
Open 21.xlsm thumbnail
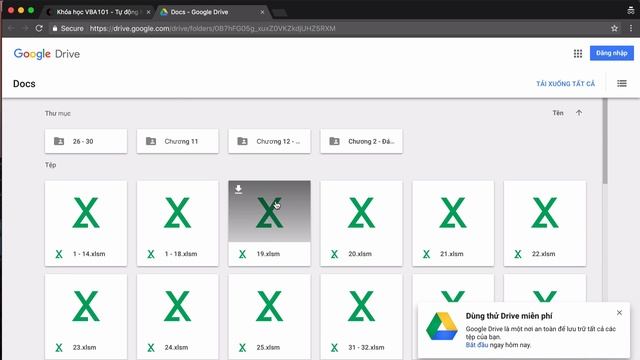(453, 211)
